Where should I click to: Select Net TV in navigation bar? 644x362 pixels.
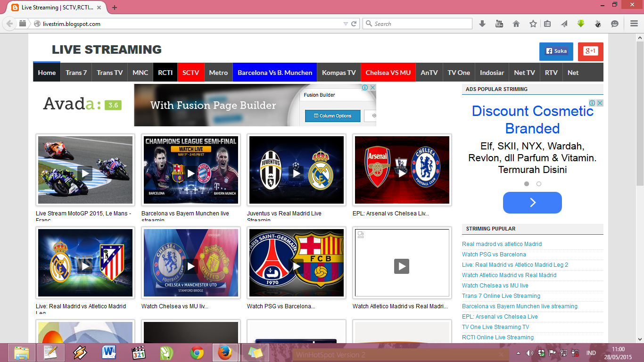524,73
